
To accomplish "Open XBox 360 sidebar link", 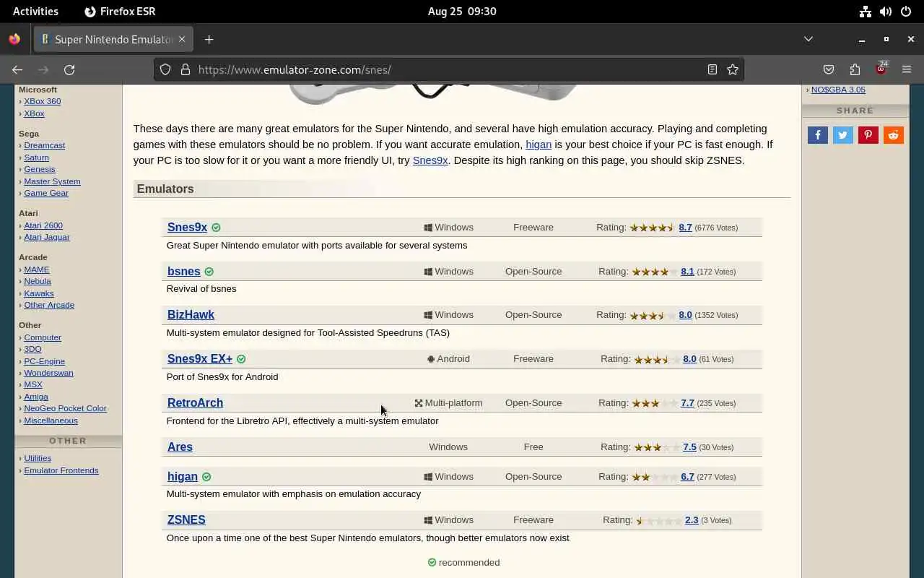I will (42, 101).
